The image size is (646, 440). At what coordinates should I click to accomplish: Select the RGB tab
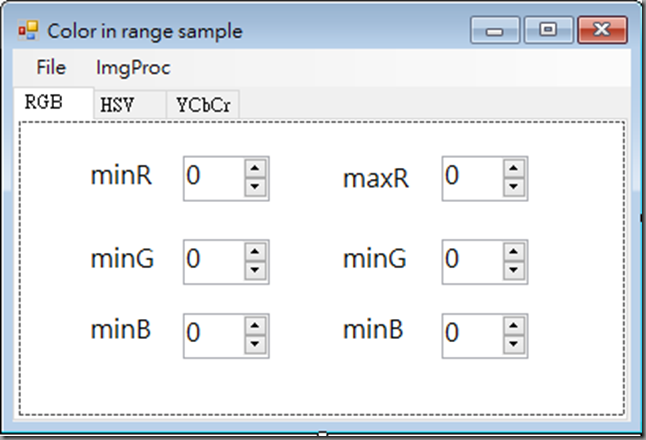tap(54, 103)
